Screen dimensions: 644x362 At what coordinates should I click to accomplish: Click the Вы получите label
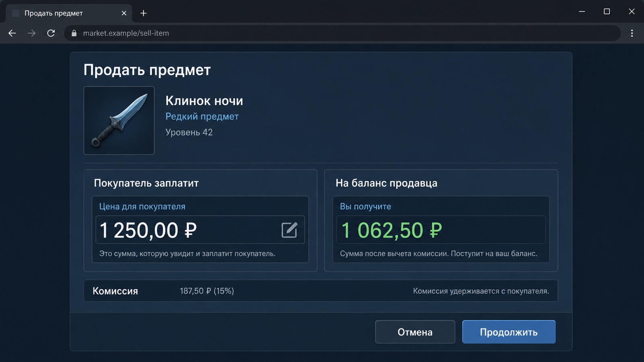365,206
